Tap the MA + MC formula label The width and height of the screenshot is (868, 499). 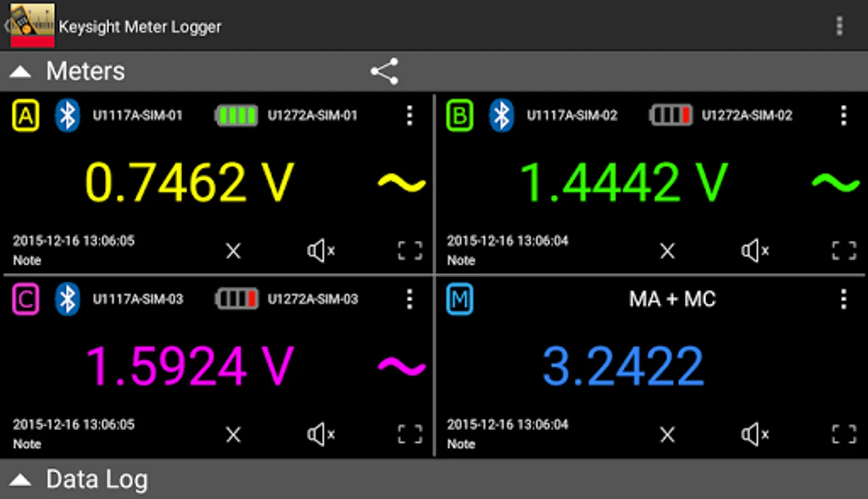pos(672,299)
